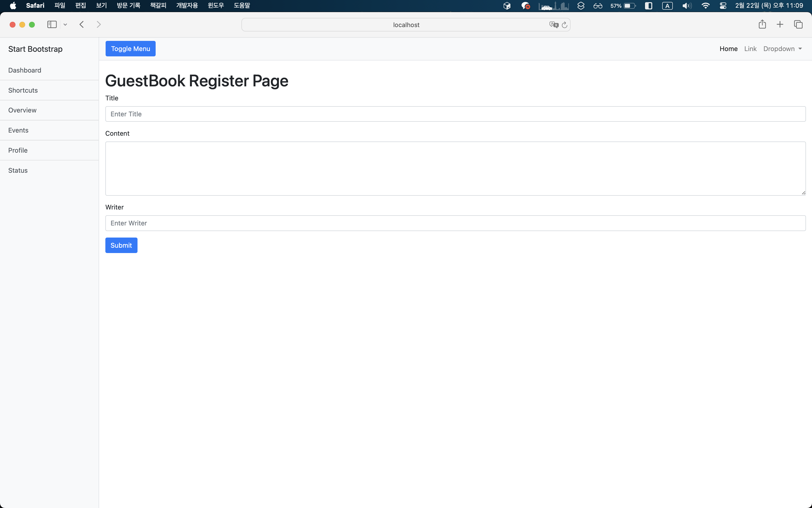Open a new tab with plus icon

780,24
